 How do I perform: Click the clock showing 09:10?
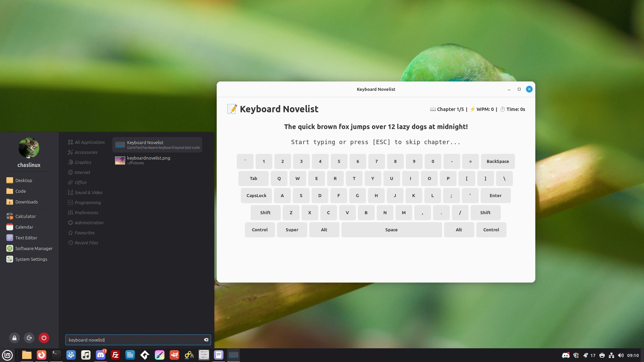[633, 355]
